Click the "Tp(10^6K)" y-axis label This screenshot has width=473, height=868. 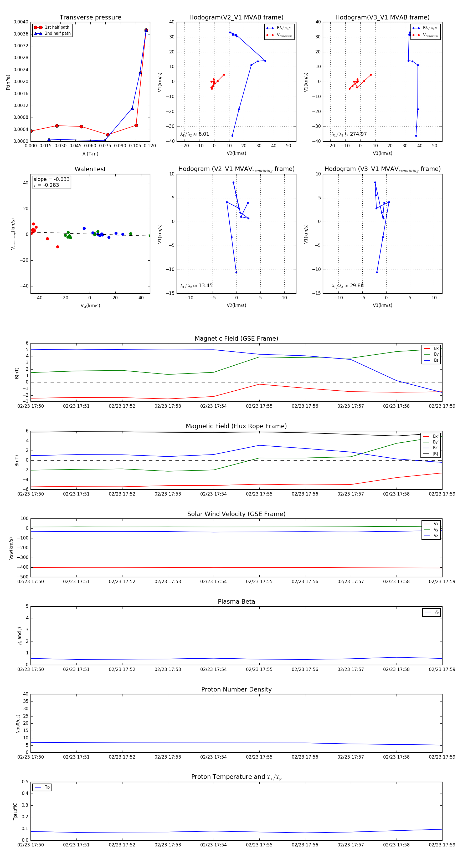(x=15, y=811)
